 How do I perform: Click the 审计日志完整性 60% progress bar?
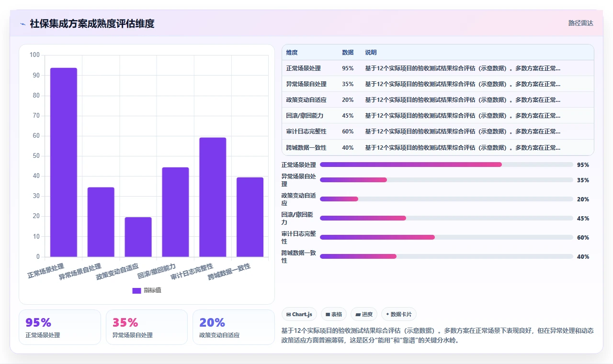pyautogui.click(x=446, y=237)
